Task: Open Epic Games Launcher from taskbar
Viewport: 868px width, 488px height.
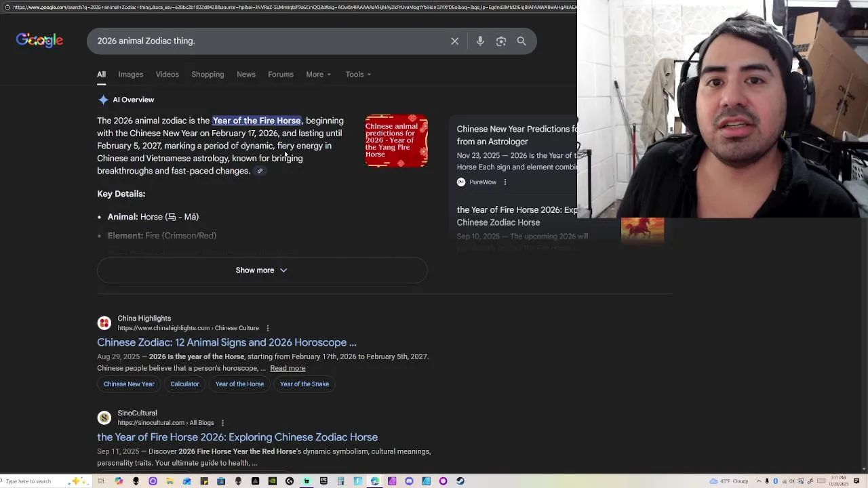Action: pos(323,481)
